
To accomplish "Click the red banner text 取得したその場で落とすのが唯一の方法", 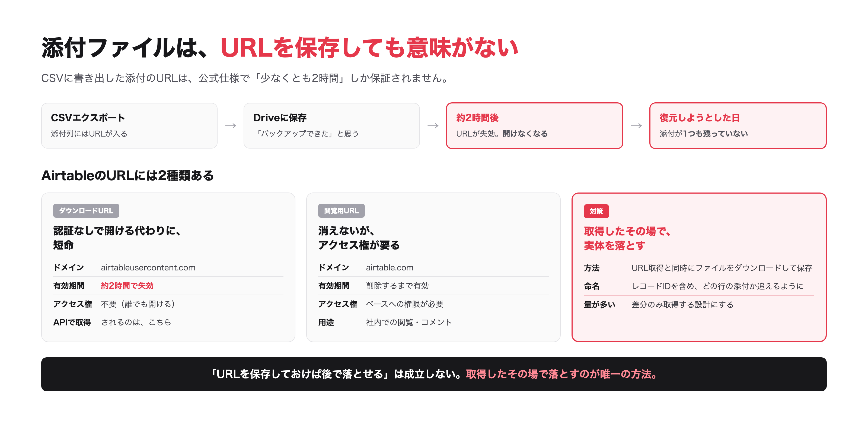I will tap(561, 374).
